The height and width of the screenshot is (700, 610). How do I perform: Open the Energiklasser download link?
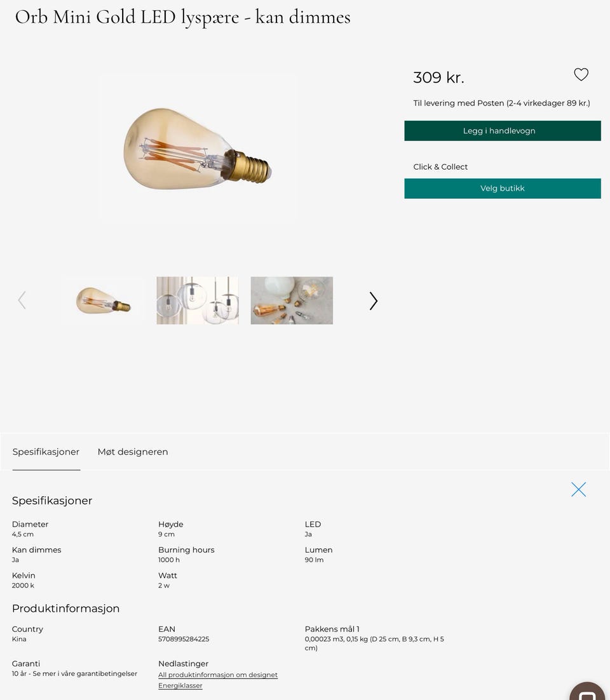(180, 685)
